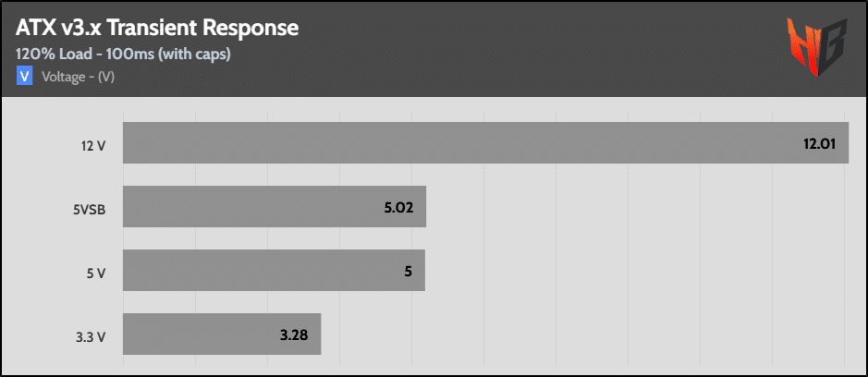Click the 5 V axis label

(x=96, y=272)
